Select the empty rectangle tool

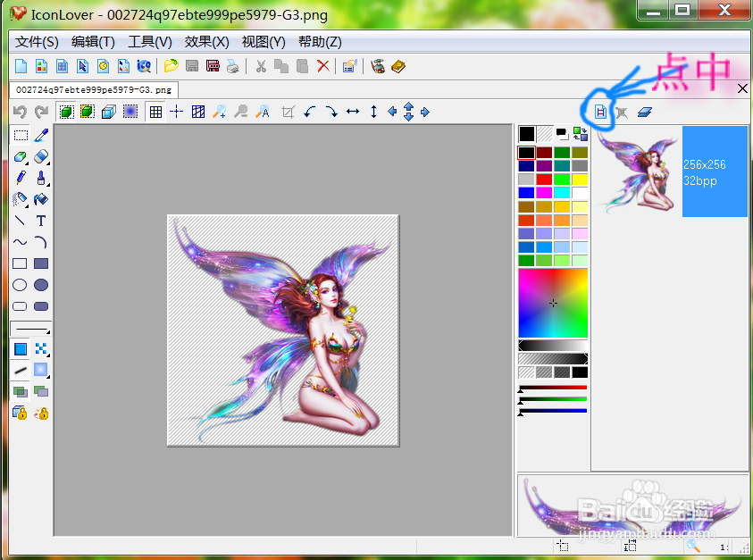coord(20,263)
